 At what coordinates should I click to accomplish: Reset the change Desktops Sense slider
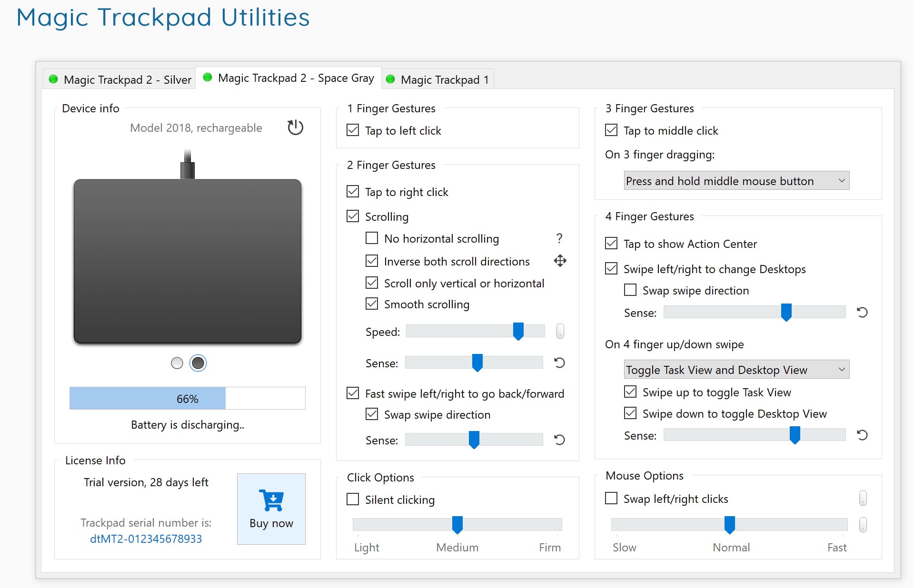tap(862, 313)
